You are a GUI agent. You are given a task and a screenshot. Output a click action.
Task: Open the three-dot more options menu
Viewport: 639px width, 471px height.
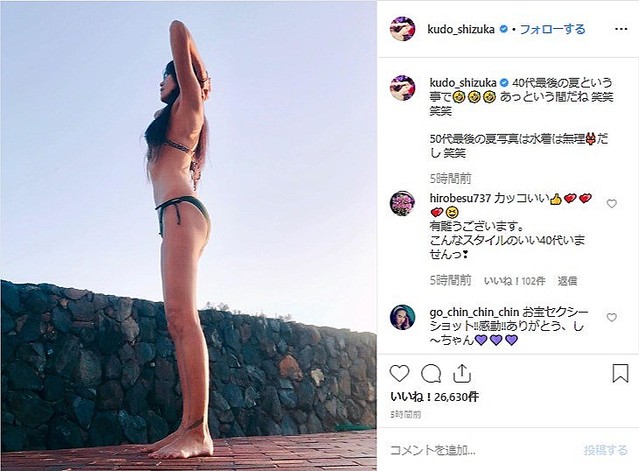click(621, 29)
